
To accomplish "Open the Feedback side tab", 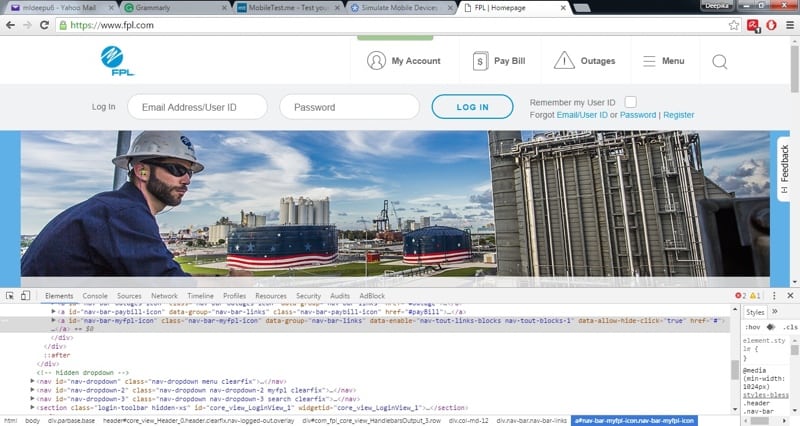I will (785, 167).
